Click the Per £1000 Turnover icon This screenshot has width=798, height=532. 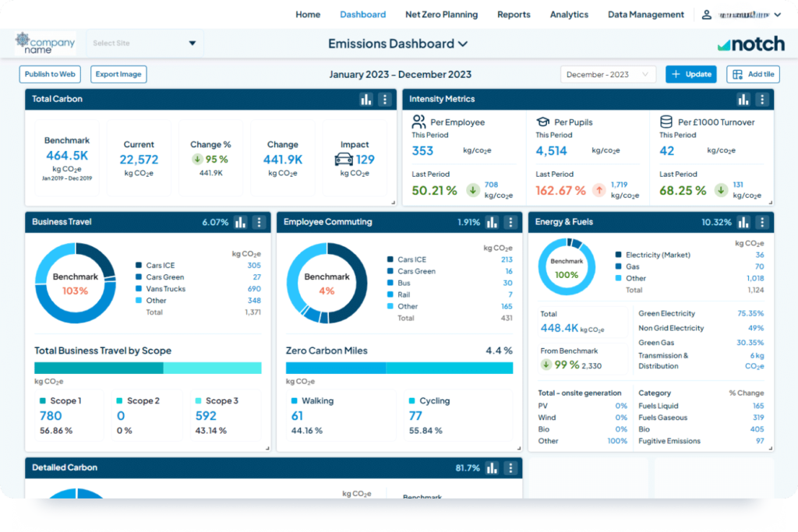(x=666, y=122)
